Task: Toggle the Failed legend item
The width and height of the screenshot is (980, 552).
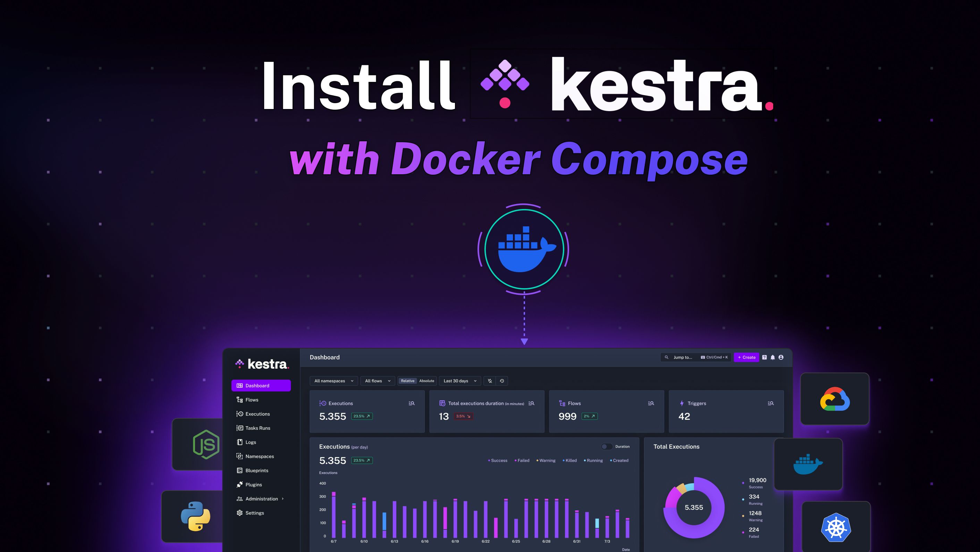Action: (522, 460)
